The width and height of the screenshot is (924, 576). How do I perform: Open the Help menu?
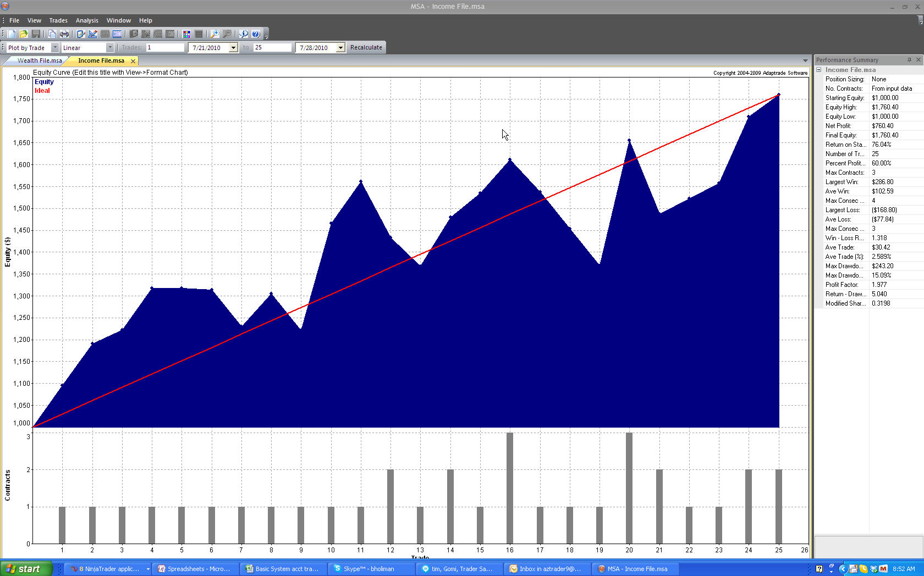point(146,20)
